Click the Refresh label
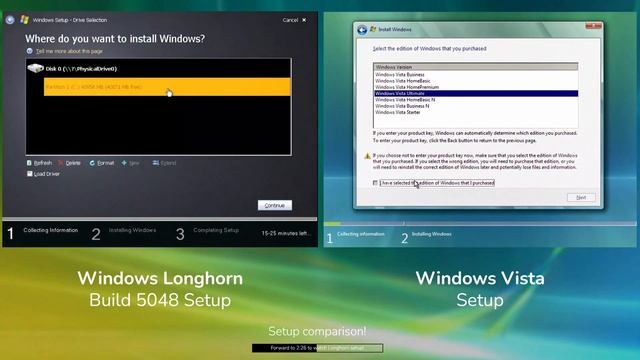Viewport: 640px width, 360px height. point(43,163)
